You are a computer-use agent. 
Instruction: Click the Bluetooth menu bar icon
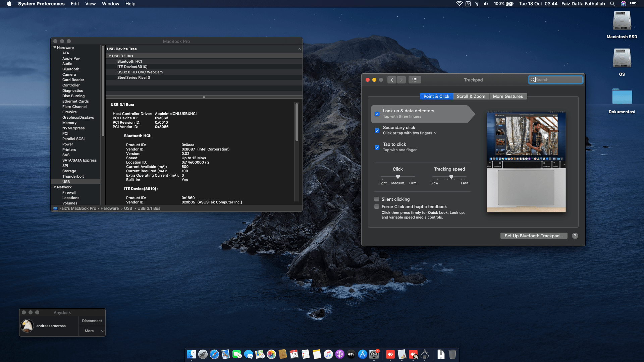(477, 4)
